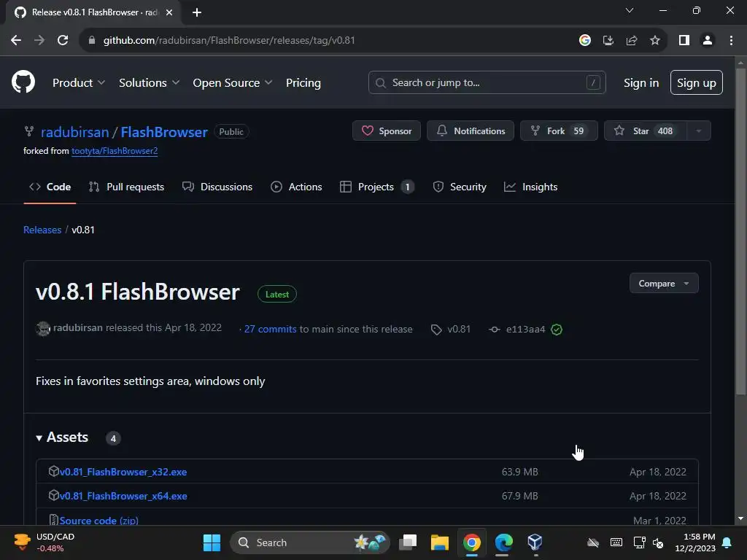Switch to the Discussions tab

[217, 187]
